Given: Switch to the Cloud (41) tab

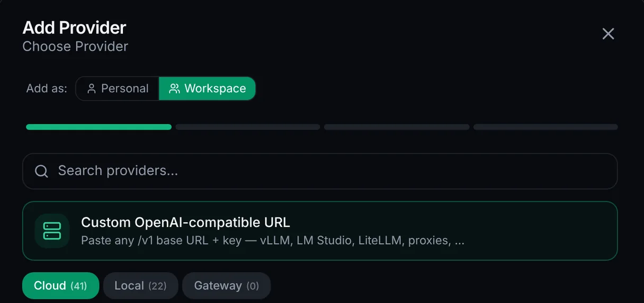Looking at the screenshot, I should point(60,286).
